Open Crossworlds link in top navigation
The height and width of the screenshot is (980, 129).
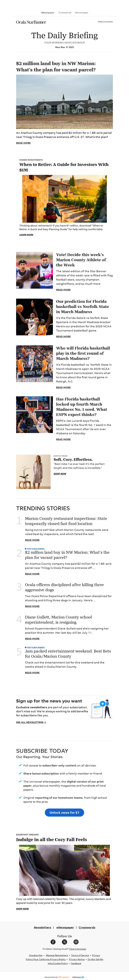coord(65,13)
